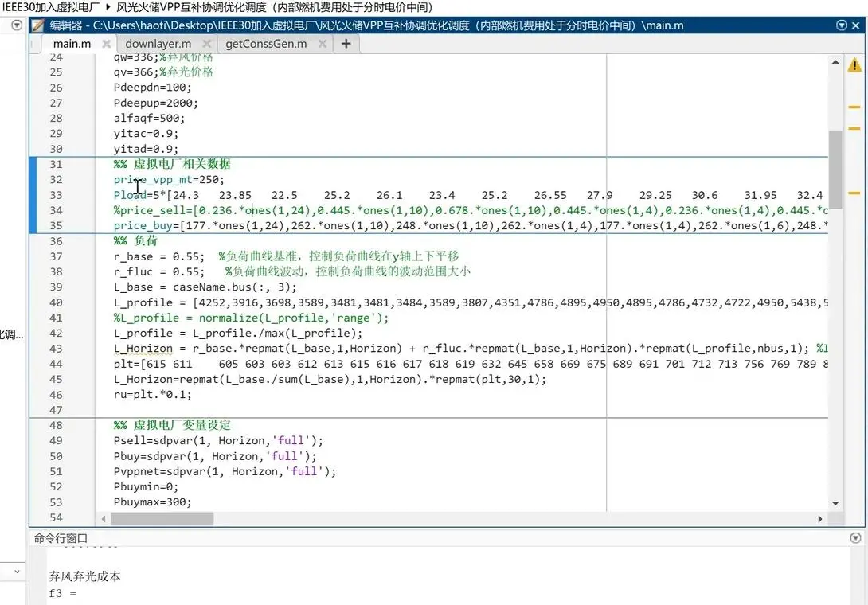Click the r_base = 0.55; statement
Image resolution: width=868 pixels, height=605 pixels.
pyautogui.click(x=159, y=256)
